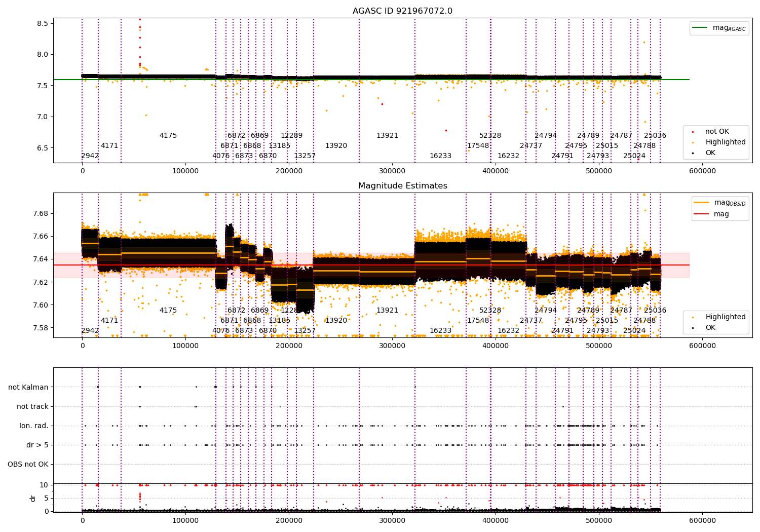Click the 10 tick on the dr axis
760x532 pixels.
coord(44,485)
